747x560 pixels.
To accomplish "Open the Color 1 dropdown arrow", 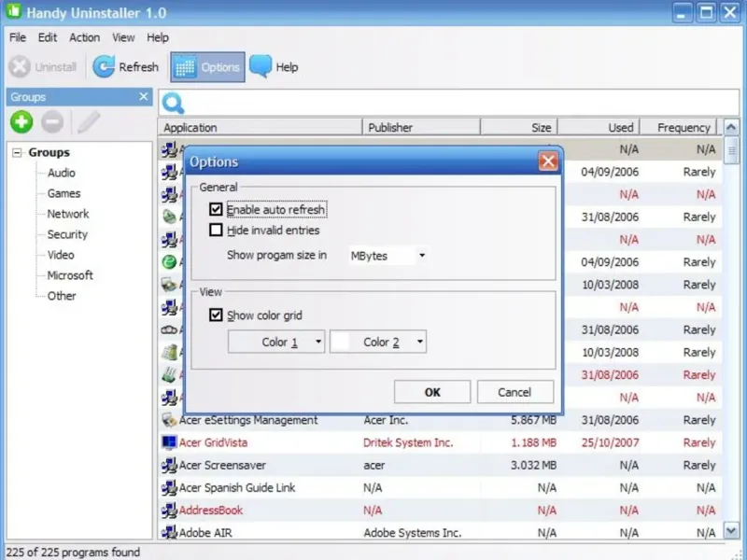I will click(x=318, y=342).
